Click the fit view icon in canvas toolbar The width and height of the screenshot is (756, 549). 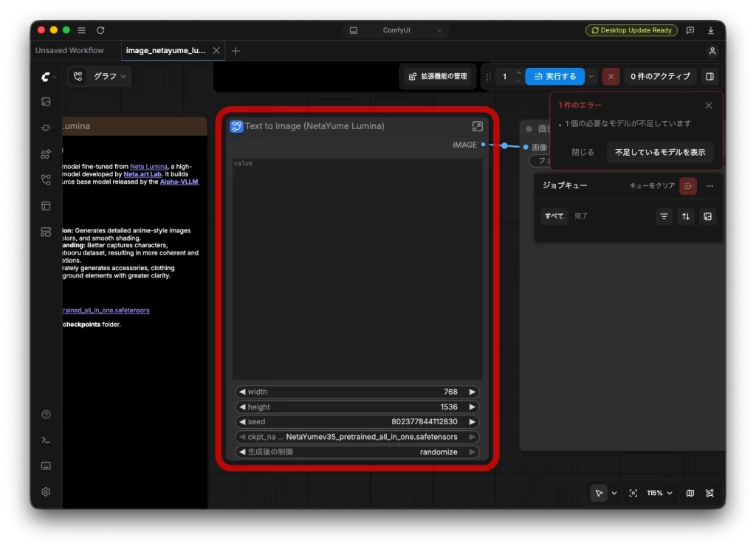click(x=633, y=493)
